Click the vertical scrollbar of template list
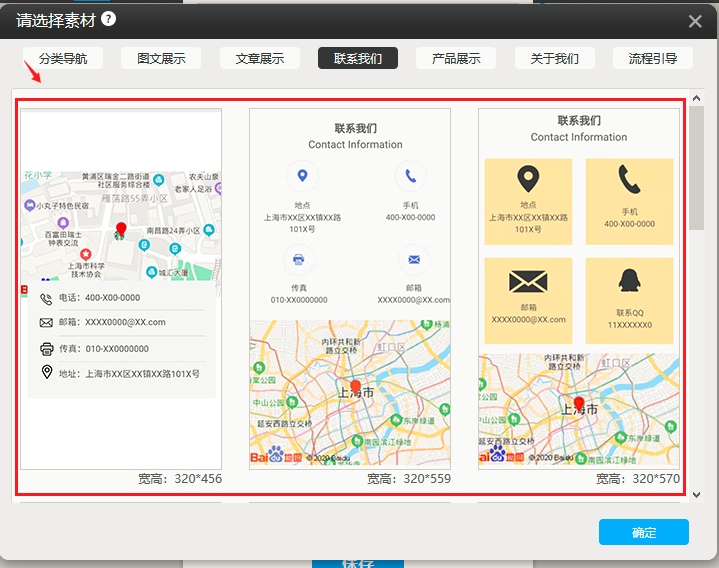 tap(696, 165)
